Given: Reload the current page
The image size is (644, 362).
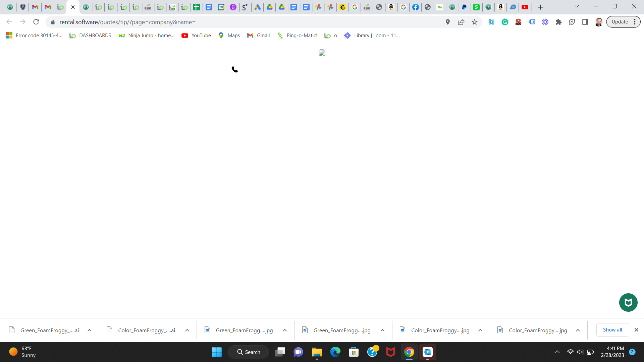Looking at the screenshot, I should pos(36,22).
